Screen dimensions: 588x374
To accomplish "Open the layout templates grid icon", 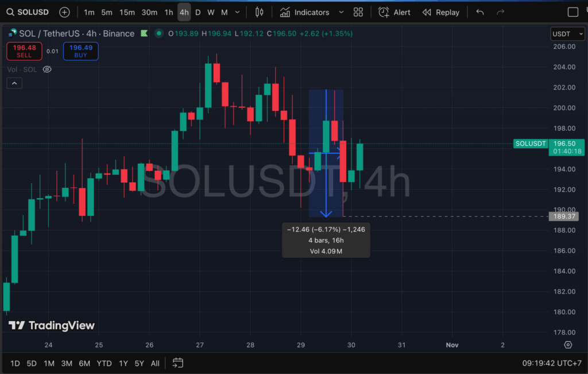I will 358,12.
